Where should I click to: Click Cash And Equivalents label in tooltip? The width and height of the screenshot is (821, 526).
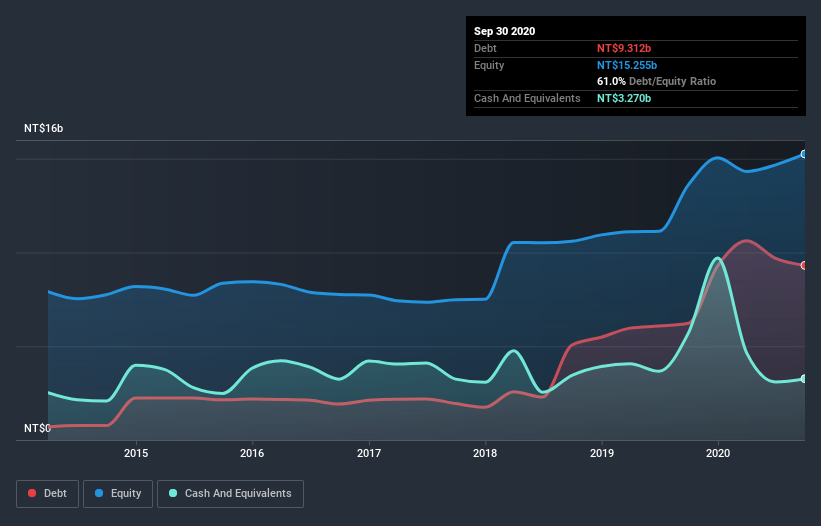point(527,98)
